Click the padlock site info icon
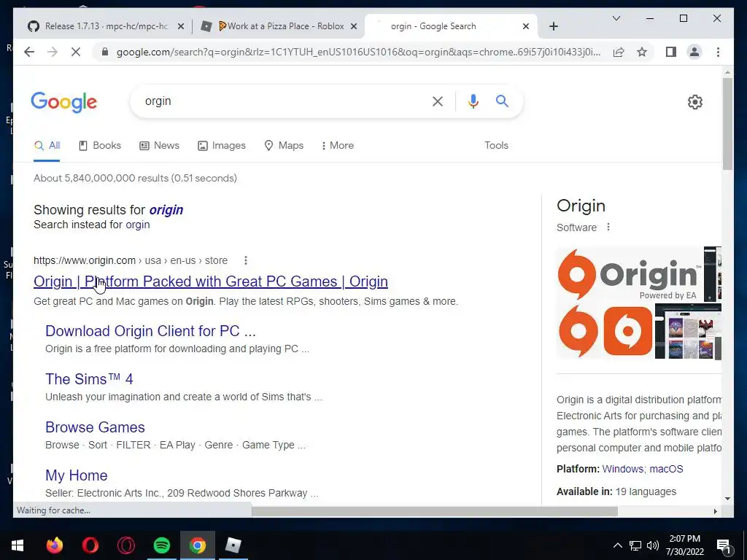The width and height of the screenshot is (747, 560). 105,52
